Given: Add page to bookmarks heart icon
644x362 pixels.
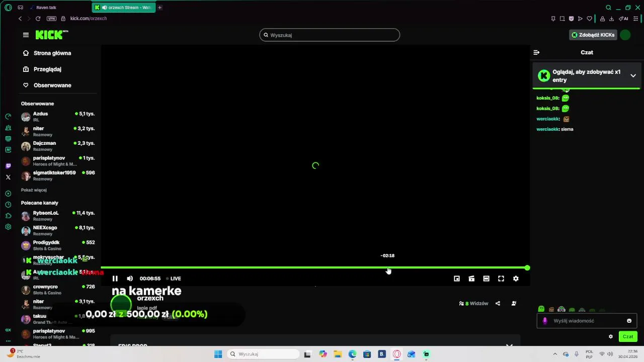Looking at the screenshot, I should [x=589, y=19].
